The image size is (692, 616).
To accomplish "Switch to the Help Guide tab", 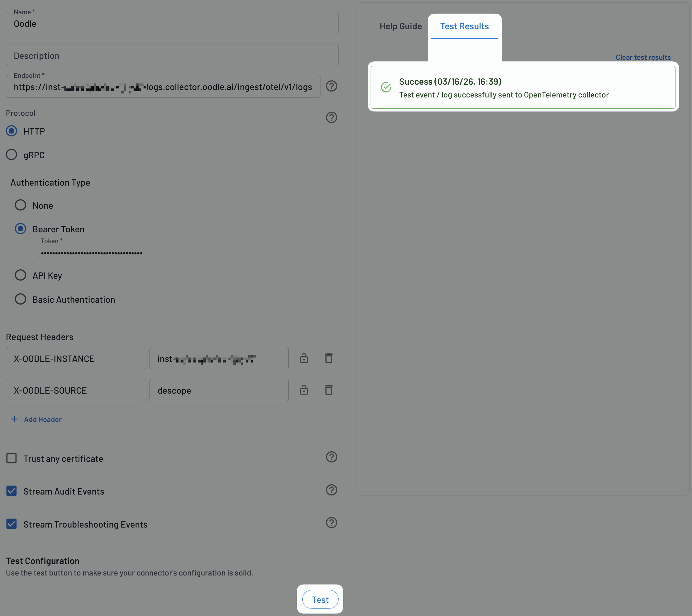I will 401,26.
